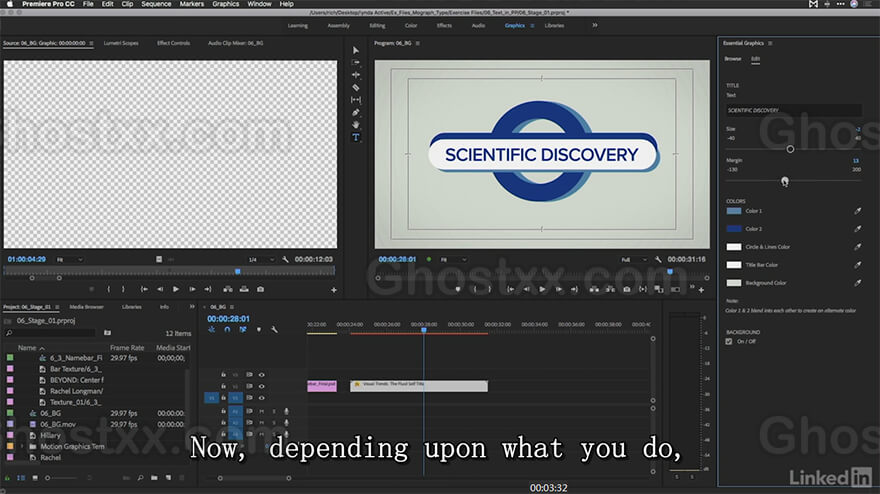Open Program monitor panel menu

point(418,43)
